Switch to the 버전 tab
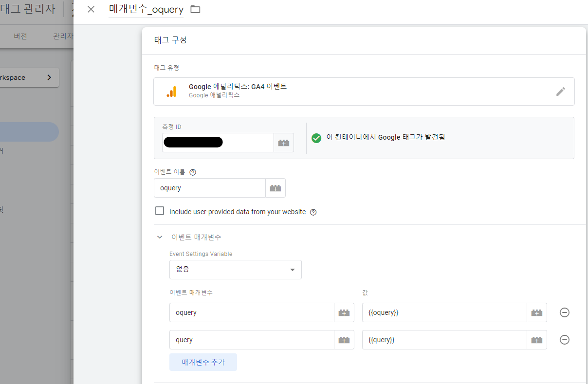The width and height of the screenshot is (588, 384). tap(19, 36)
